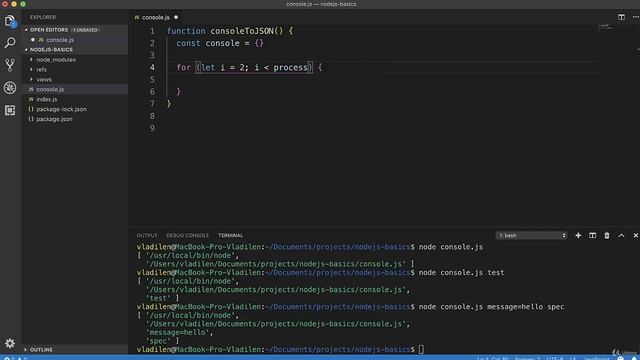
Task: Click the braces icon of package-lock.json
Action: (31, 109)
